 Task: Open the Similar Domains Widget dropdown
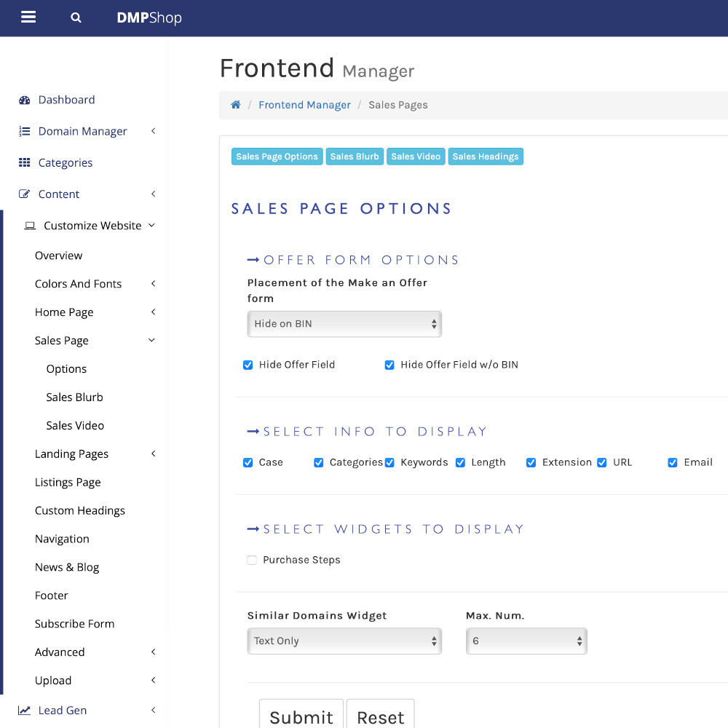[344, 641]
